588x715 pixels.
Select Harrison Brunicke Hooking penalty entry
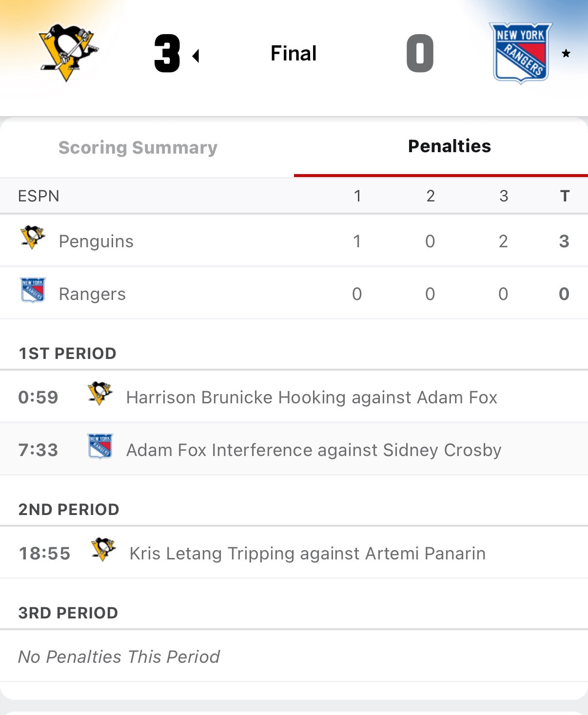pyautogui.click(x=312, y=397)
